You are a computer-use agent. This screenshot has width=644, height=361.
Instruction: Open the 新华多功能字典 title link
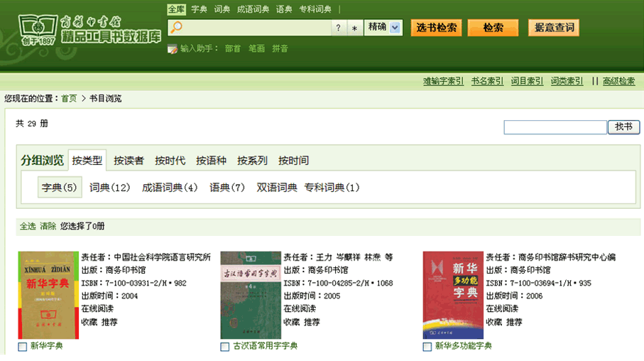tap(463, 346)
